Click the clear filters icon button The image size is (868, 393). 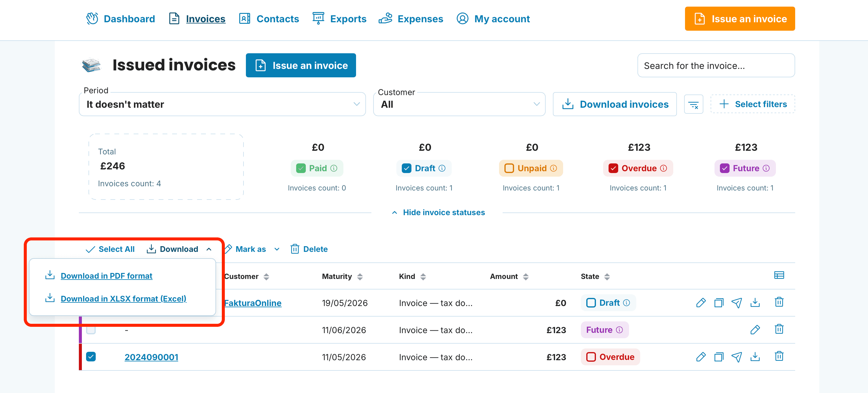click(693, 104)
